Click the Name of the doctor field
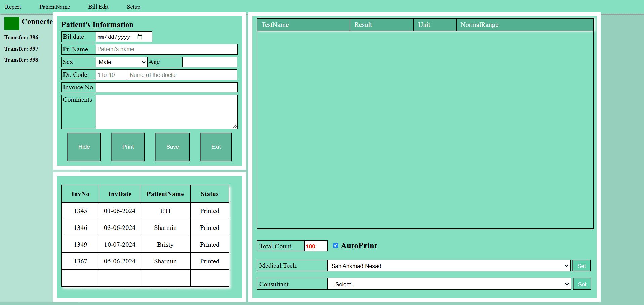The width and height of the screenshot is (644, 305). (x=182, y=74)
